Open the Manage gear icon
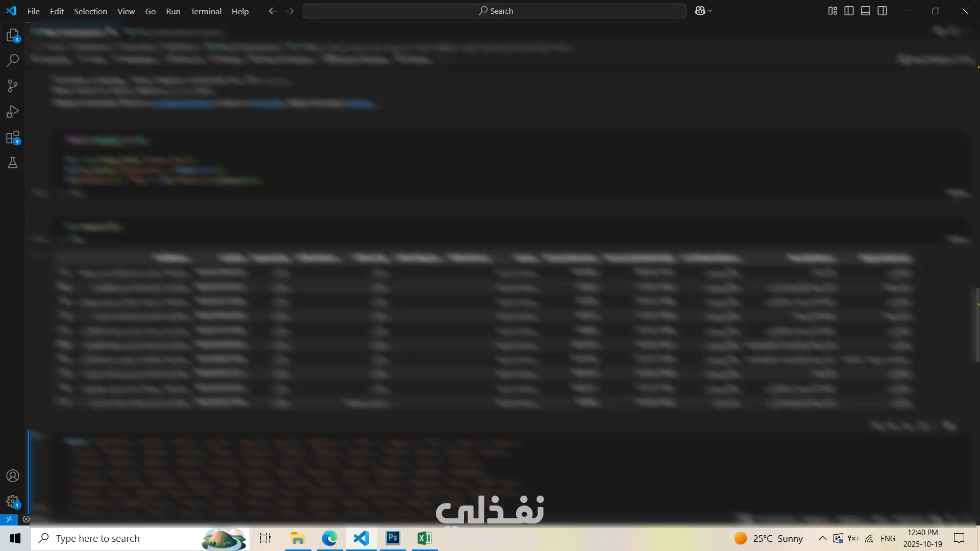Viewport: 980px width, 551px height. tap(13, 502)
